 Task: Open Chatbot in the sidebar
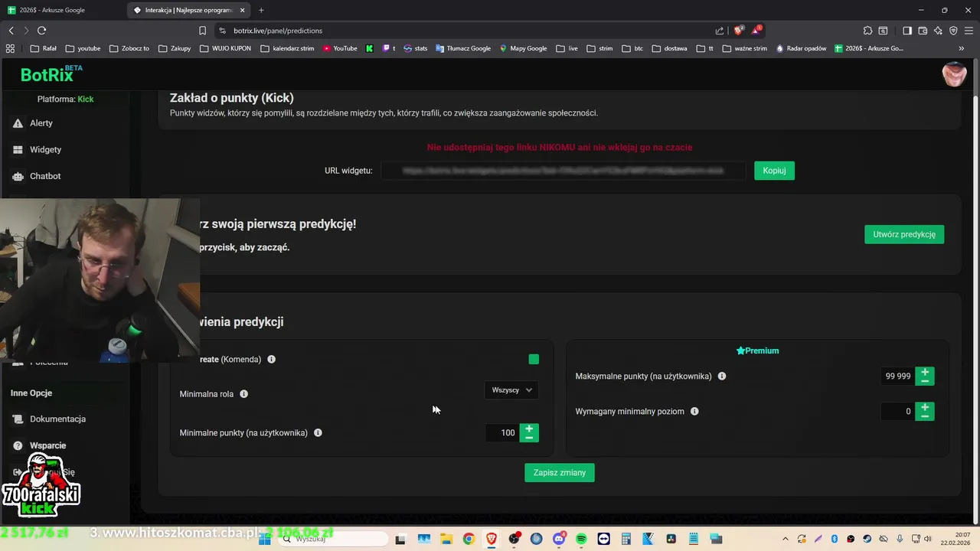(45, 176)
